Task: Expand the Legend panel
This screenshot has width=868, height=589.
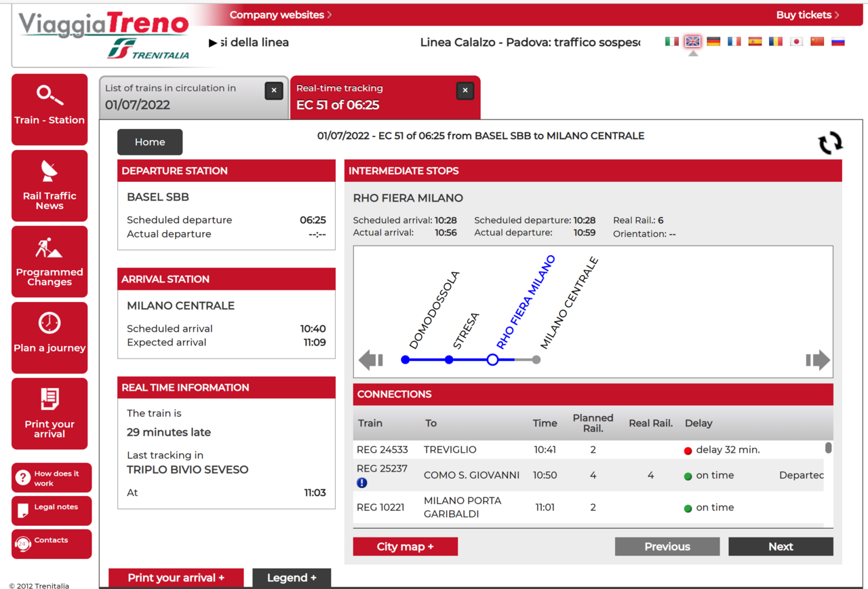Action: pyautogui.click(x=292, y=578)
